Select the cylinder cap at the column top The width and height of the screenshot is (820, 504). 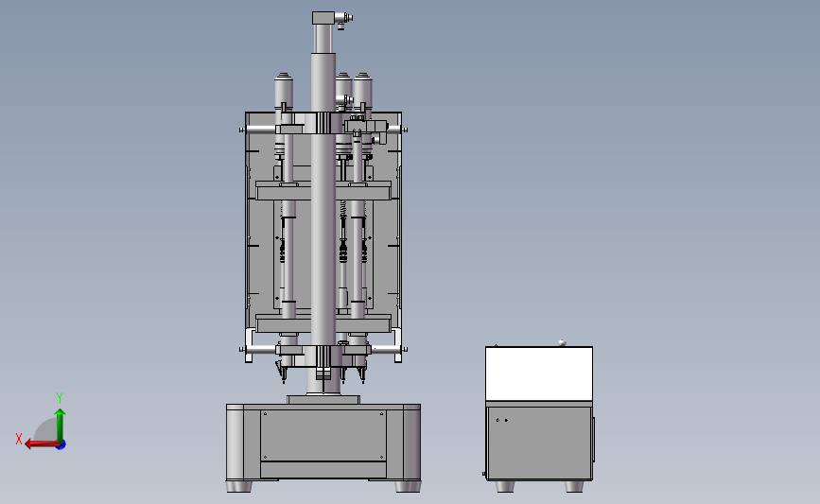coord(323,18)
